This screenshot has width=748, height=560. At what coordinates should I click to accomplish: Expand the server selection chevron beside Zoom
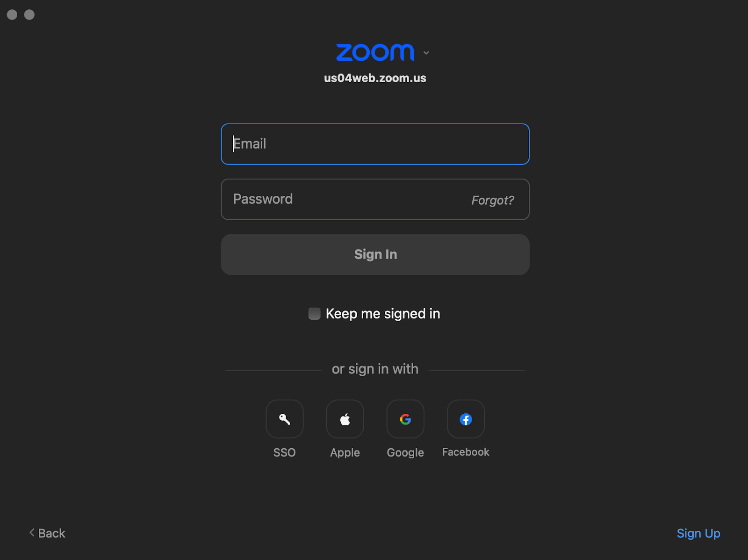coord(425,53)
